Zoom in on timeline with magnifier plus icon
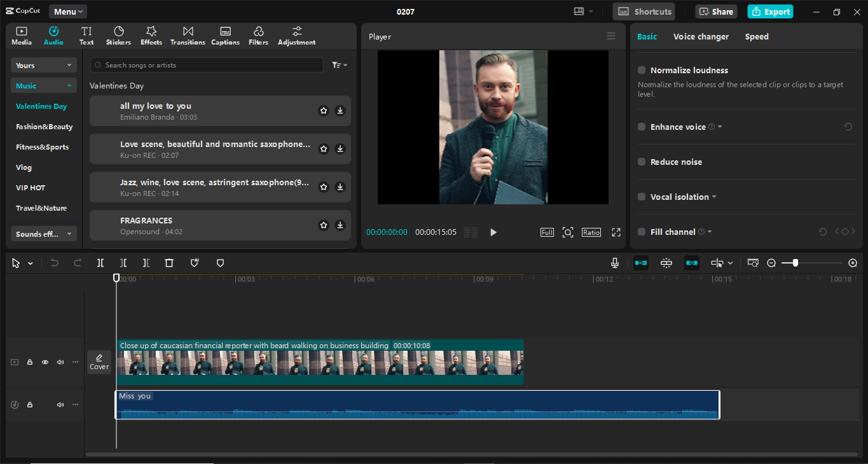 coord(853,262)
